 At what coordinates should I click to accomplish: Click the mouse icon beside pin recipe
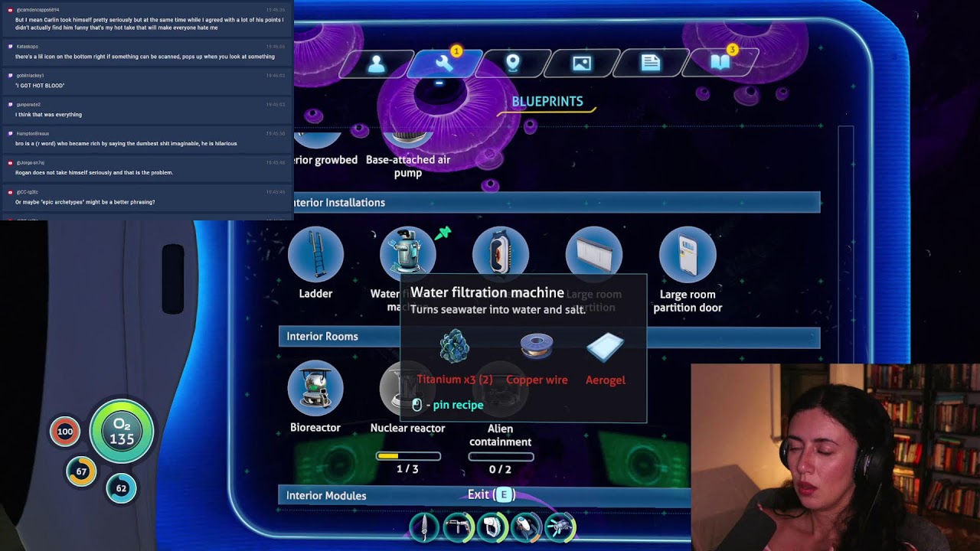[417, 405]
